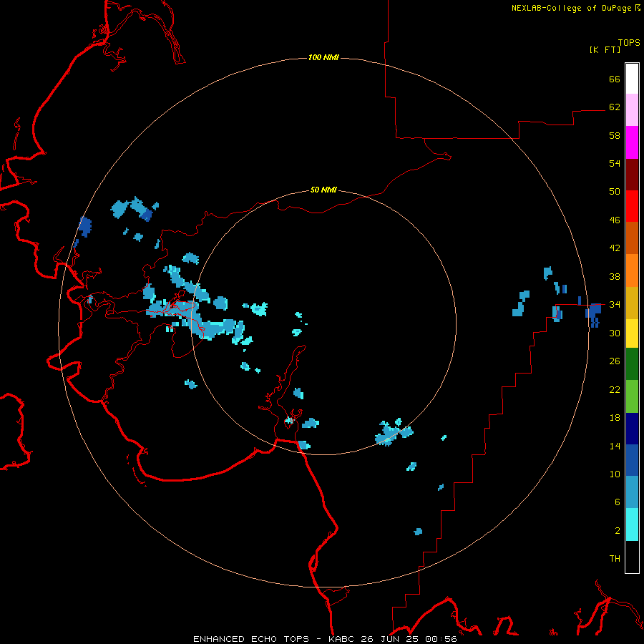Select the 14 legend value
The height and width of the screenshot is (644, 644).
615,446
